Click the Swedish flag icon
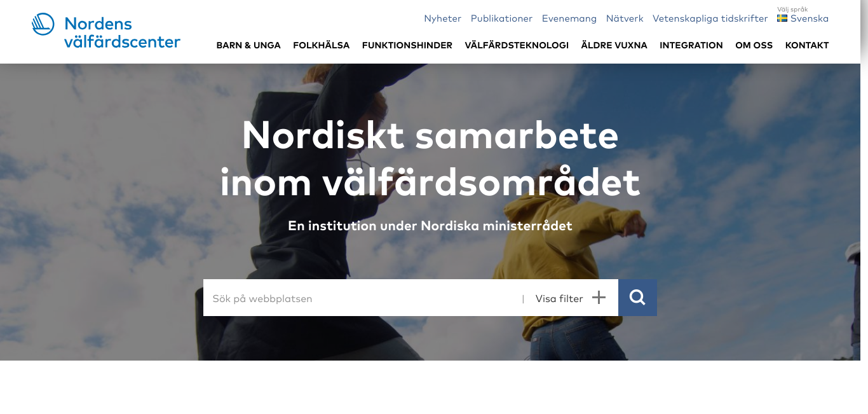 tap(782, 18)
